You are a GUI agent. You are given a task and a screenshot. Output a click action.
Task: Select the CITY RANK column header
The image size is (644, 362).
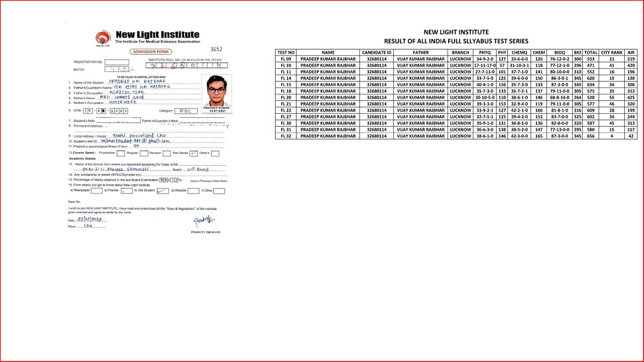612,53
